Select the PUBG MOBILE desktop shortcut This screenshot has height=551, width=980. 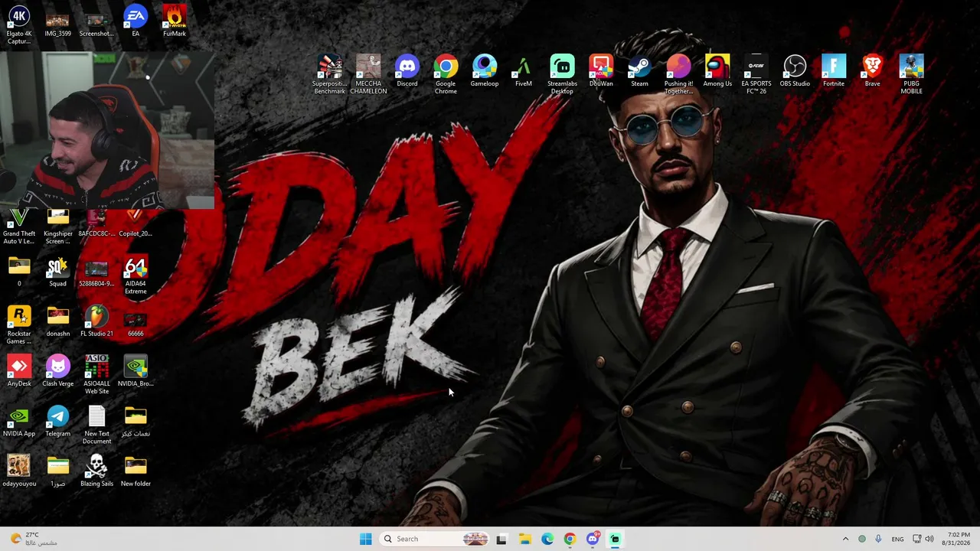(x=911, y=74)
